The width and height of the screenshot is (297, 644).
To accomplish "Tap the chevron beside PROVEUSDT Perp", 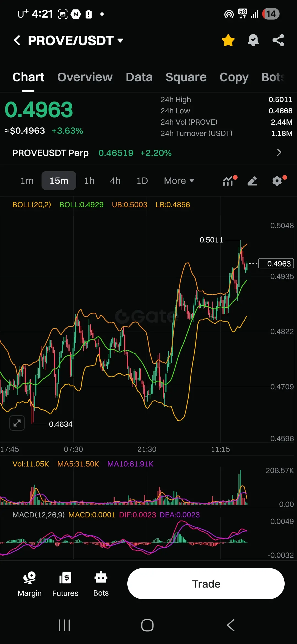I will coord(279,152).
